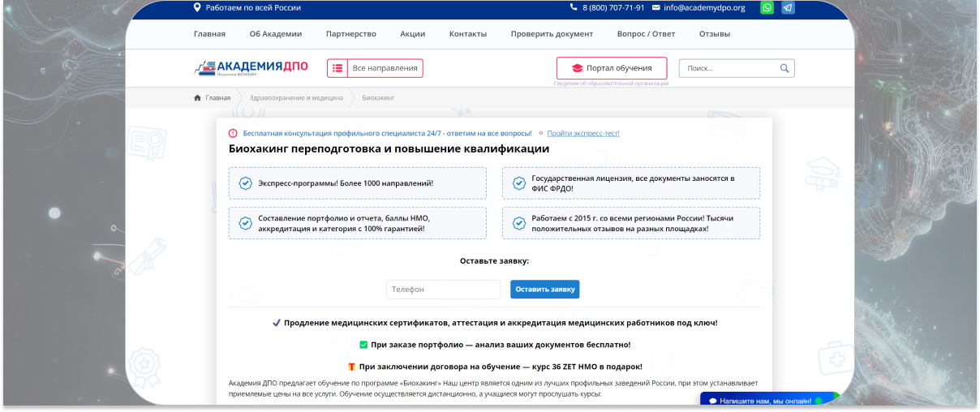Screen dimensions: 980x412
Task: Click the envelope icon beside the email
Action: (x=655, y=8)
